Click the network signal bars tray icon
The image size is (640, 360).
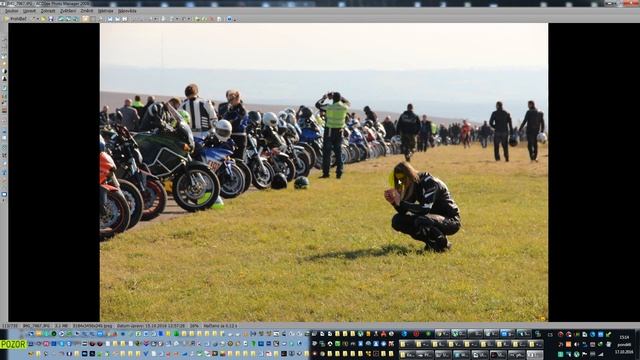[x=601, y=354]
